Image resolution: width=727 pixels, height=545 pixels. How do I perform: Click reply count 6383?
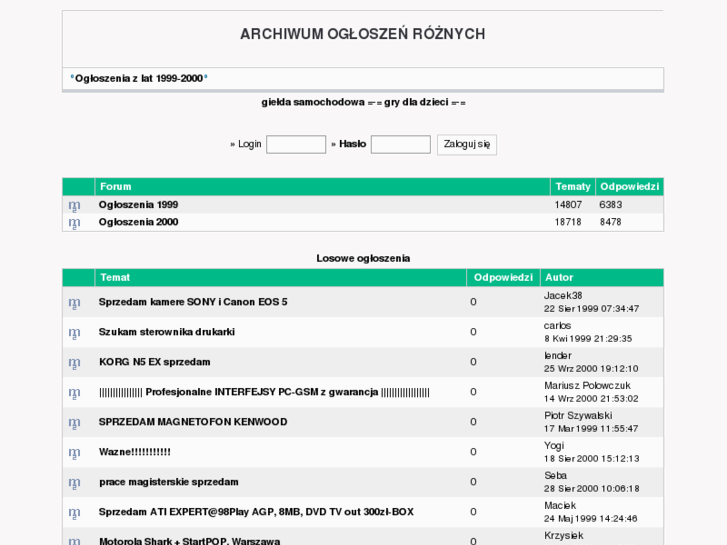611,205
